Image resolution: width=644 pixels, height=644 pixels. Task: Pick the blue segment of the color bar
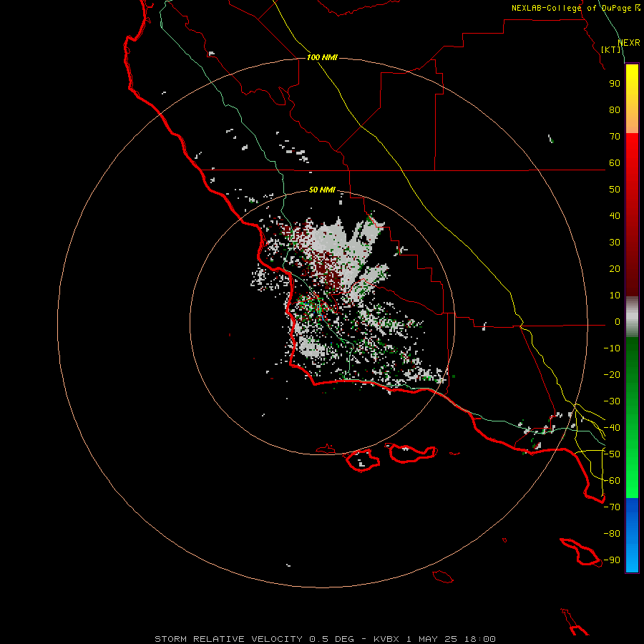[x=632, y=535]
